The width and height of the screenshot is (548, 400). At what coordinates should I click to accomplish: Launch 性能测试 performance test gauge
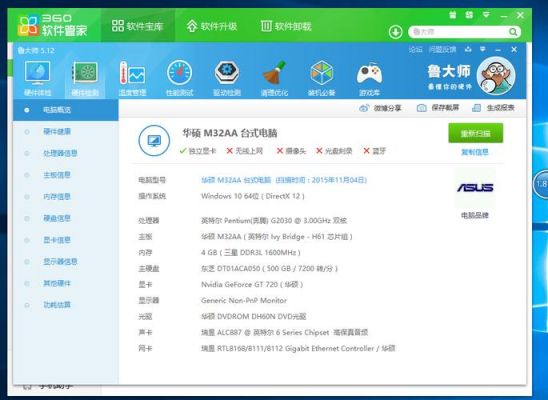(179, 78)
